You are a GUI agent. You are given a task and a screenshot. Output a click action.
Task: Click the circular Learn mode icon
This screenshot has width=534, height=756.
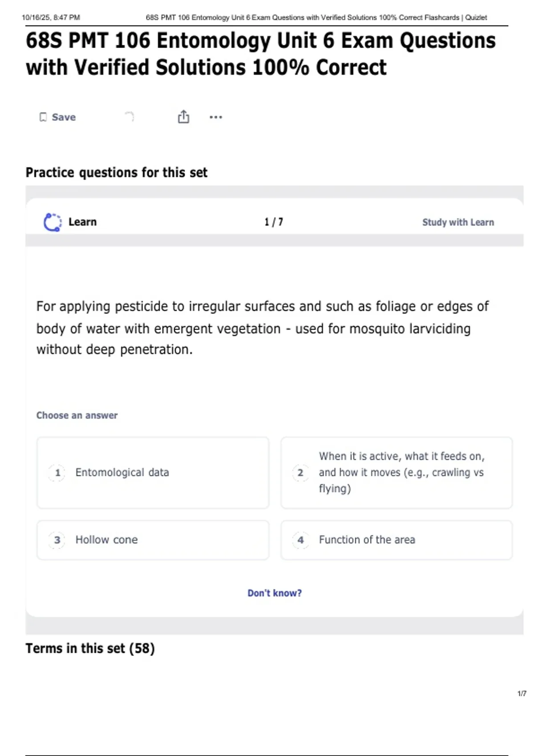[x=53, y=222]
